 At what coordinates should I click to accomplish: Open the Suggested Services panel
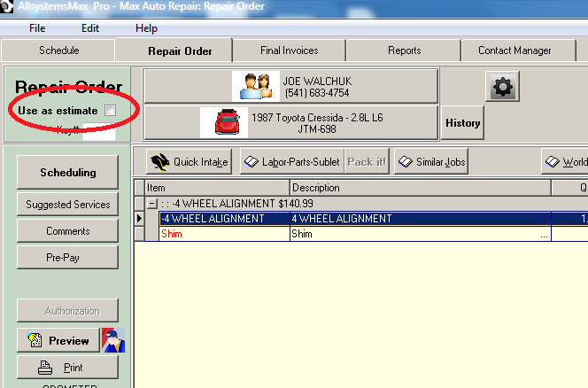click(67, 205)
